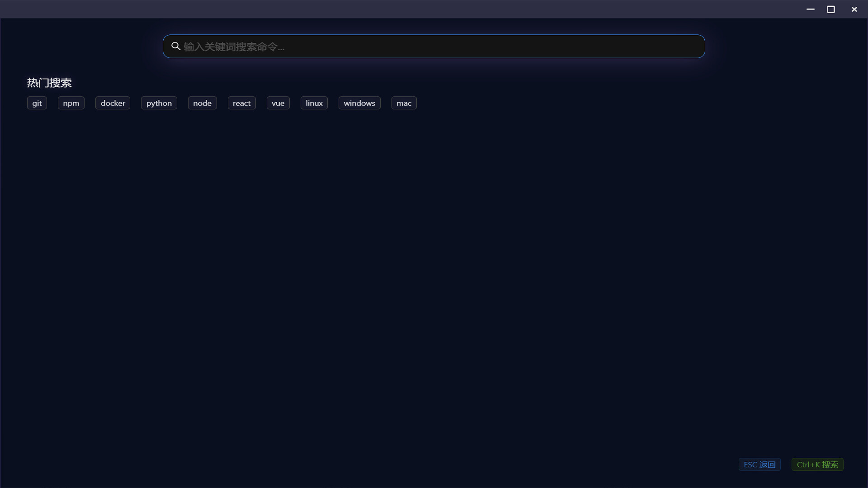Select the "python" hot search tag

point(159,103)
